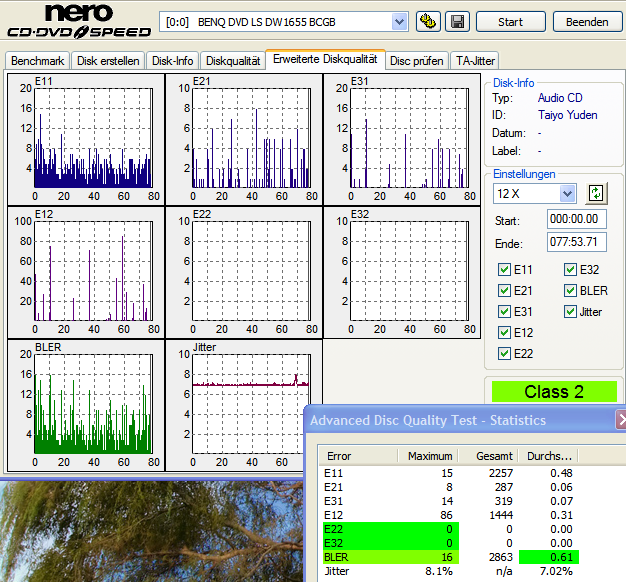
Task: Click the Ende time input field
Action: 577,242
